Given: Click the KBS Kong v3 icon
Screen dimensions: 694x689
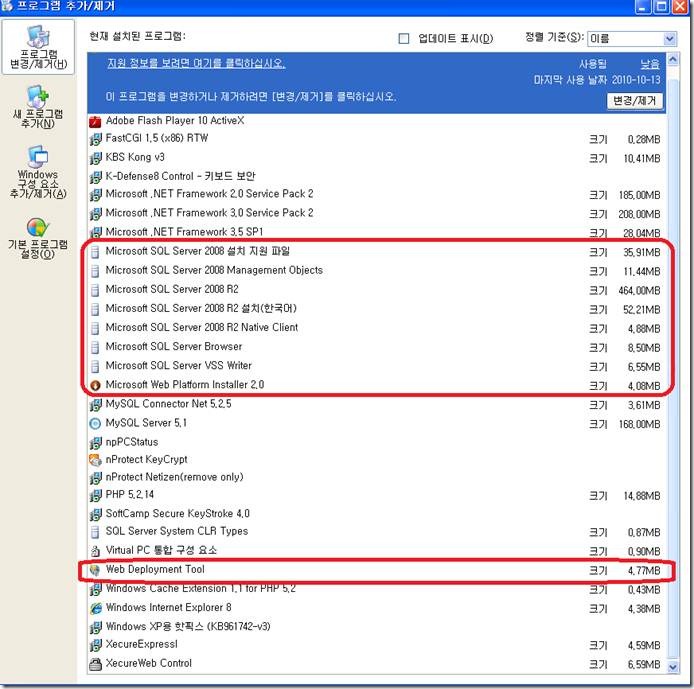Looking at the screenshot, I should point(95,158).
